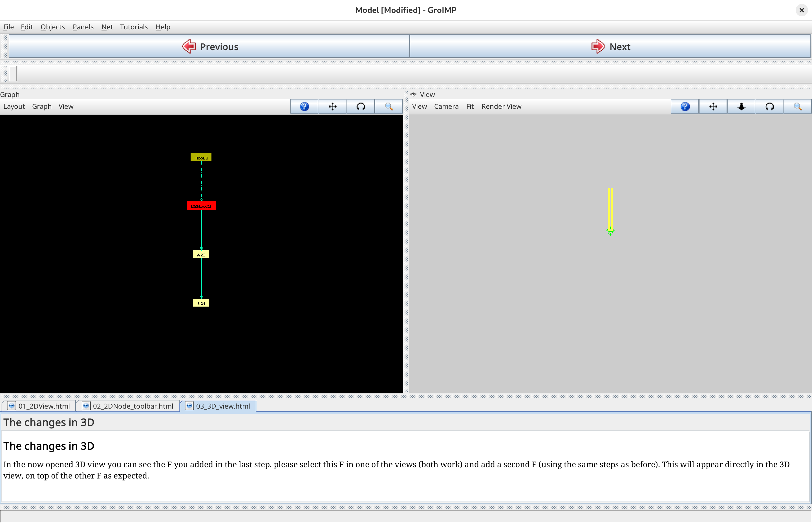Select the rotate tool in Graph panel
The width and height of the screenshot is (812, 523).
pos(361,107)
